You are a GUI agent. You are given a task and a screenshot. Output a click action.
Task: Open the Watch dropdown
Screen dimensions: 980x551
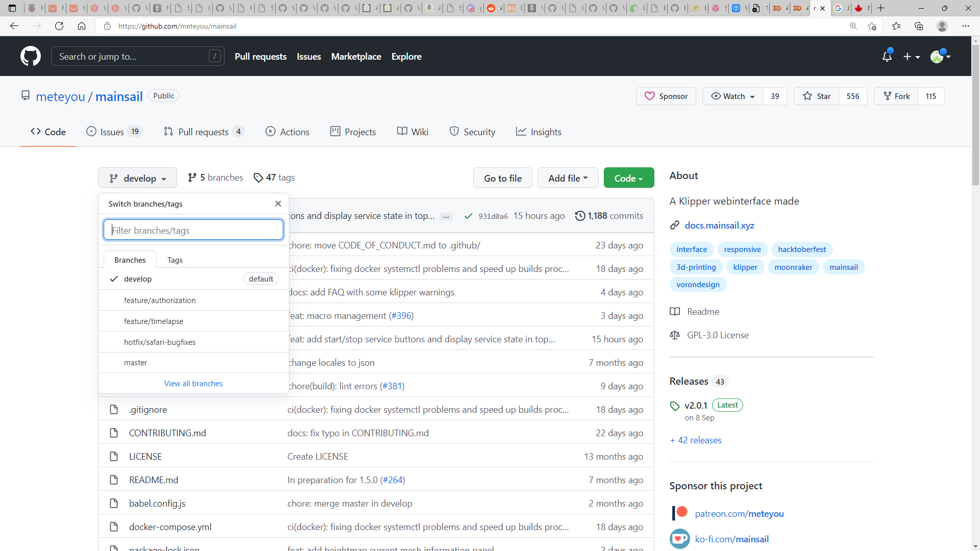(x=733, y=96)
